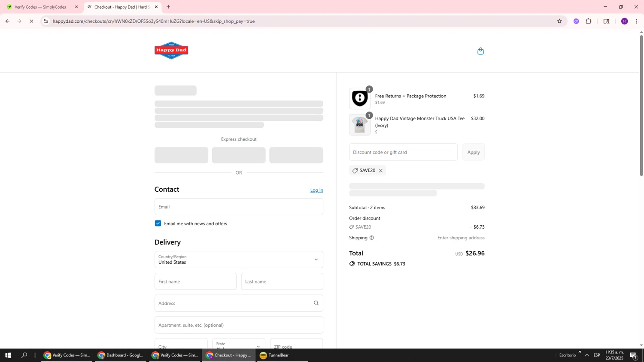Screen dimensions: 644x362
Task: Toggle Email me with news and offers
Action: [x=158, y=223]
